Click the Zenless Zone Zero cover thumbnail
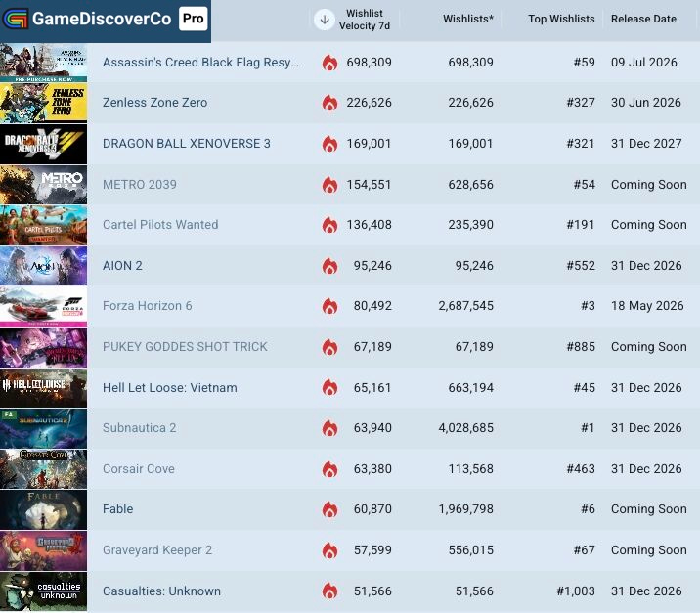This screenshot has width=700, height=613. pyautogui.click(x=43, y=103)
